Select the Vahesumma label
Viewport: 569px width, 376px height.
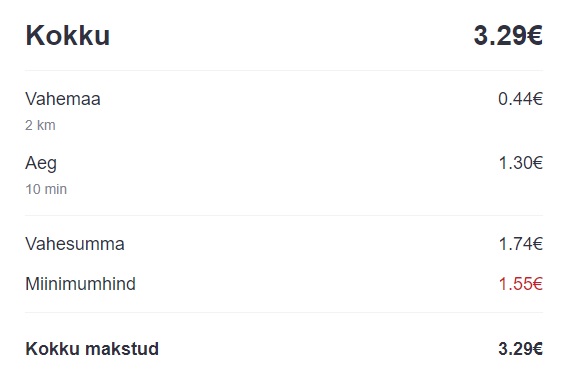pyautogui.click(x=75, y=244)
